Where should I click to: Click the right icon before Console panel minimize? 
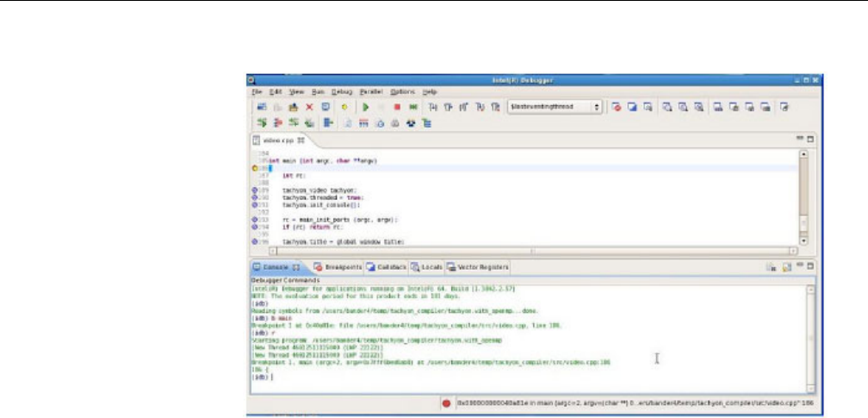(787, 267)
